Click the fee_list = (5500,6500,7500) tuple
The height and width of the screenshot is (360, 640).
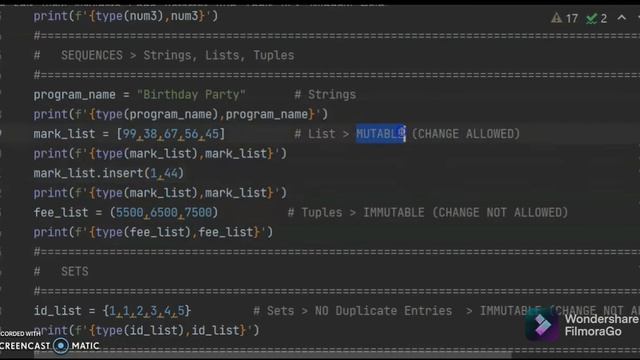[126, 213]
